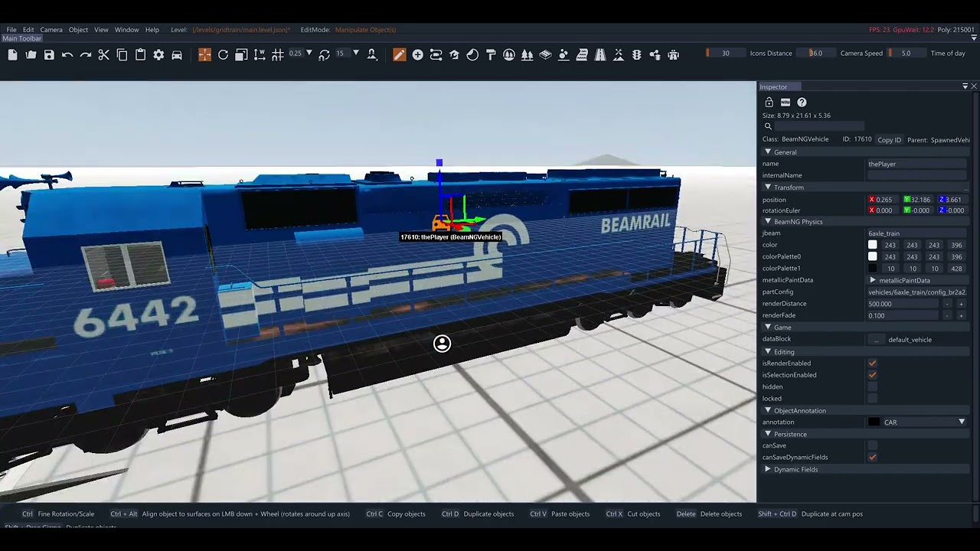Click the search magnifier in Inspector

point(767,126)
